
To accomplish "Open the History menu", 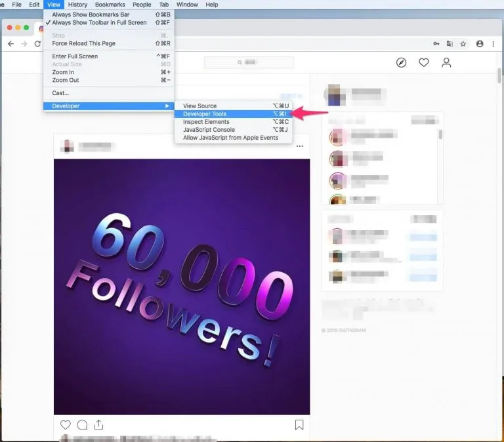I will pos(77,5).
